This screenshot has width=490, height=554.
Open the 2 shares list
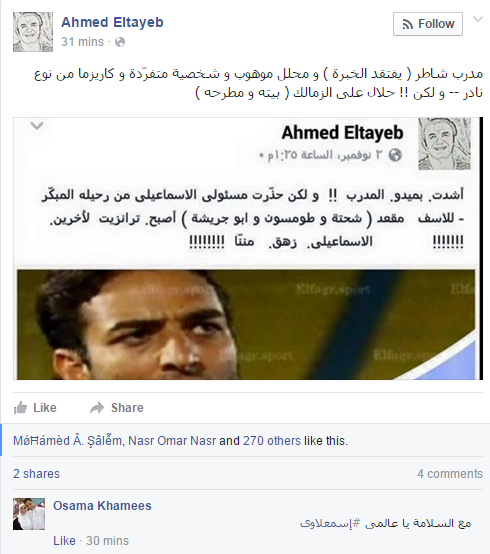coord(36,473)
